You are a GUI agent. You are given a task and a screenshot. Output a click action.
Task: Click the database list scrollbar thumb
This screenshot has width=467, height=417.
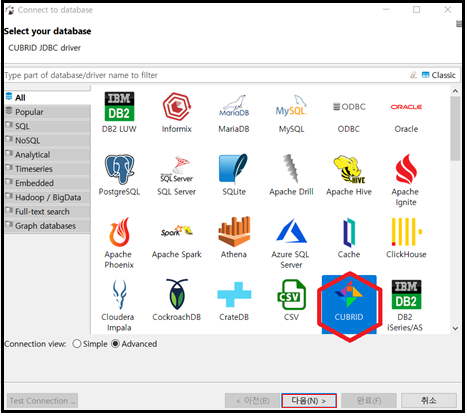tap(455, 128)
